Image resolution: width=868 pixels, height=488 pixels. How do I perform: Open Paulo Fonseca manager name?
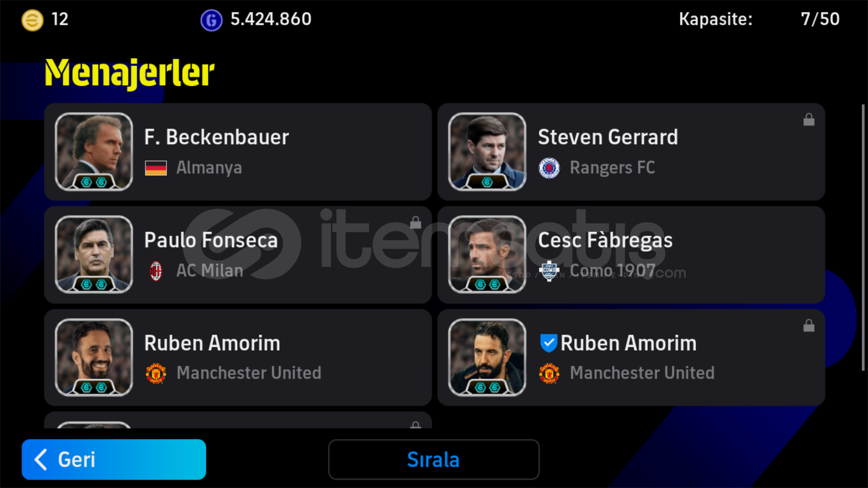click(x=211, y=240)
